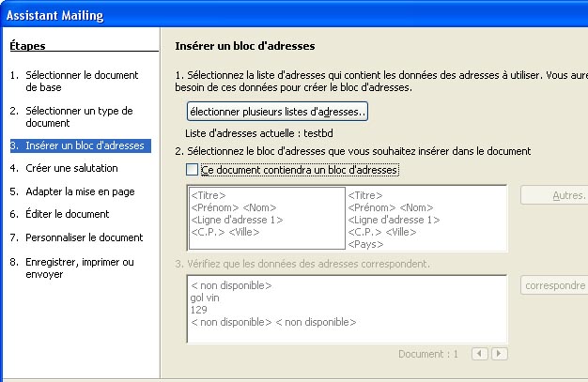Click the Étapes heading in sidebar

click(26, 45)
